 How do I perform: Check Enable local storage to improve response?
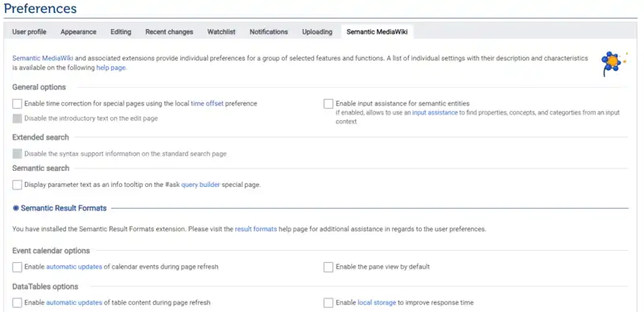click(x=328, y=303)
